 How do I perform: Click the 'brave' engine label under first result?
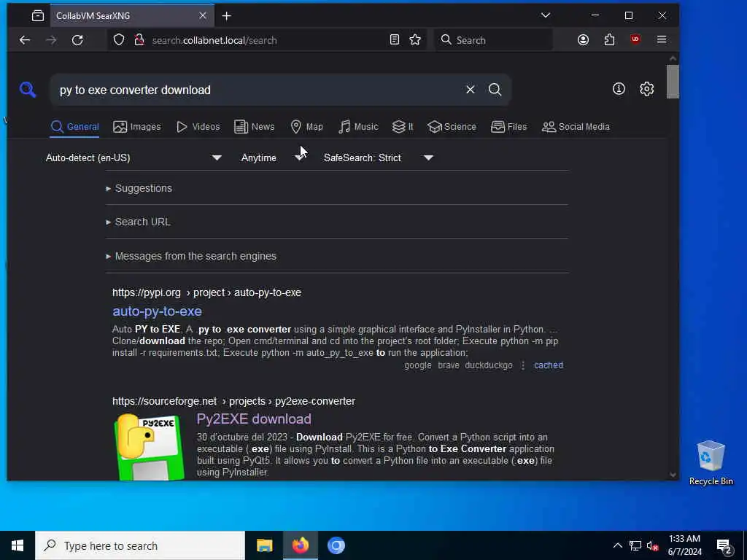pyautogui.click(x=449, y=365)
